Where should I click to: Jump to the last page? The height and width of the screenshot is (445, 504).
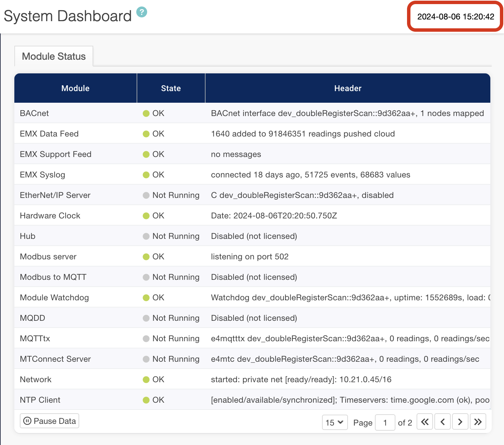[x=478, y=422]
